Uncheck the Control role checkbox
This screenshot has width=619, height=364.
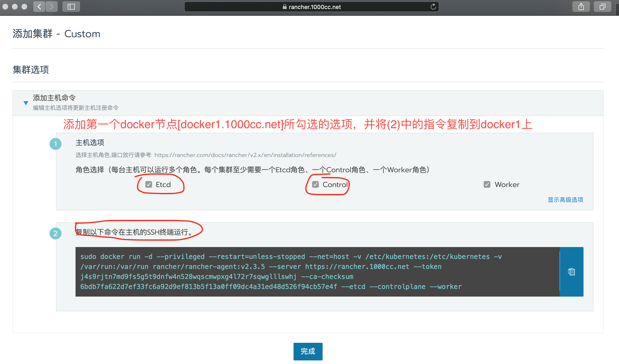[x=315, y=184]
